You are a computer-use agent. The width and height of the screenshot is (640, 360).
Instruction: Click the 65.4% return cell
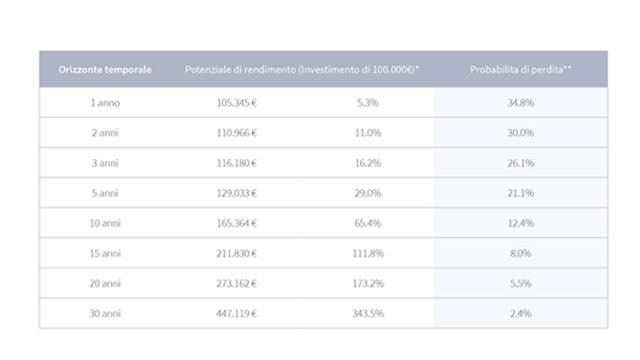(368, 223)
